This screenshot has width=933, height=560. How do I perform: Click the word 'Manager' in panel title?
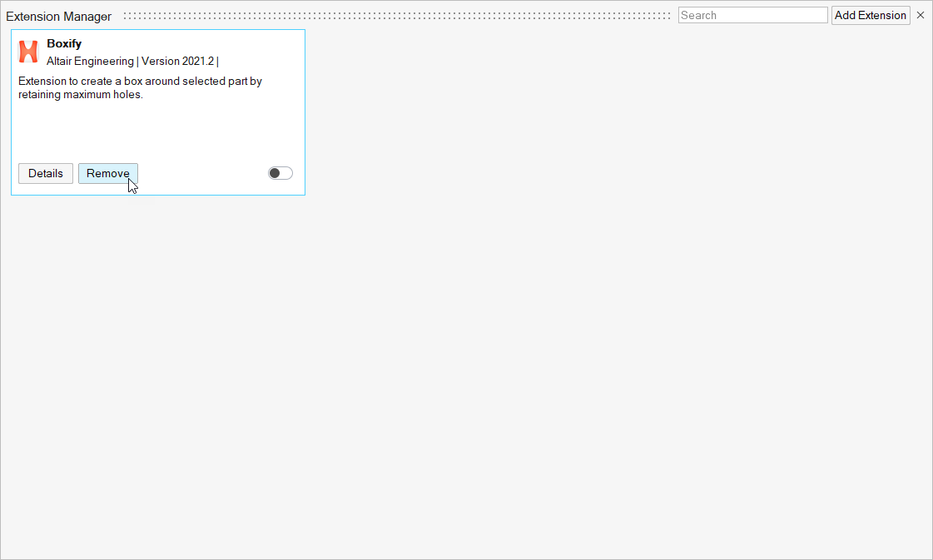pyautogui.click(x=87, y=17)
